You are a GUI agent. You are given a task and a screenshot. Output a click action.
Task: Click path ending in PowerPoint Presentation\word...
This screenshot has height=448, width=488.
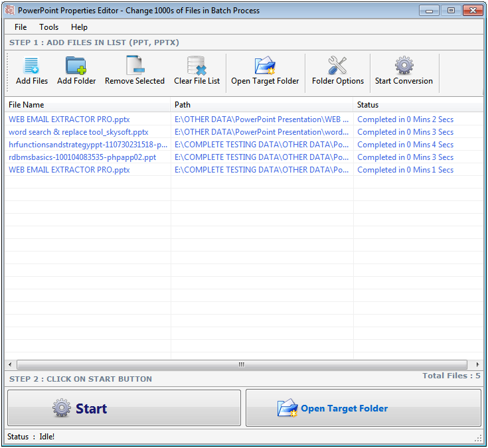262,132
